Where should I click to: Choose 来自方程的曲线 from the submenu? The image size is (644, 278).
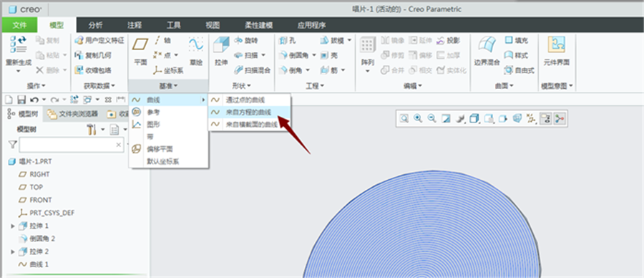tap(249, 112)
